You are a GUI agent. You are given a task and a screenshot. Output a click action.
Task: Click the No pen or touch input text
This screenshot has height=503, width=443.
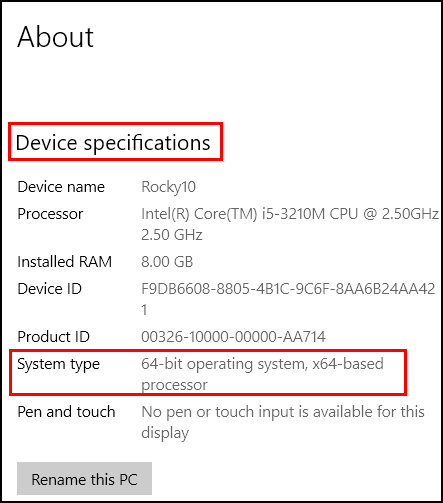(283, 422)
